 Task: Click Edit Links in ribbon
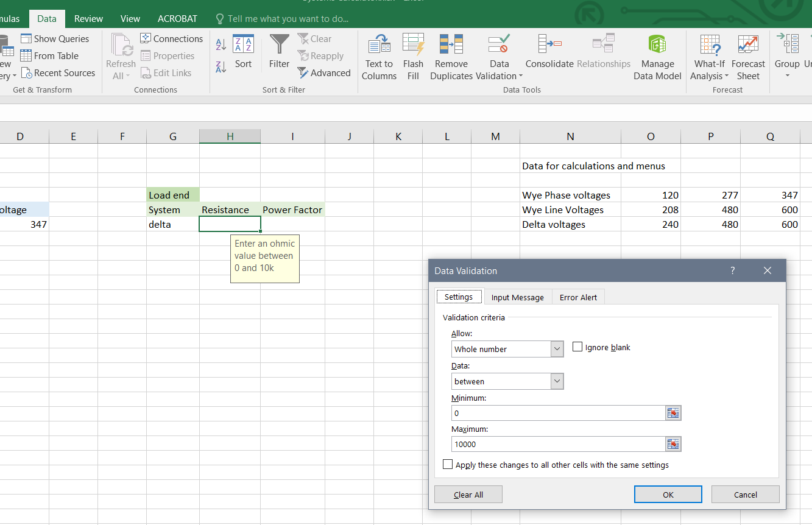pyautogui.click(x=166, y=72)
